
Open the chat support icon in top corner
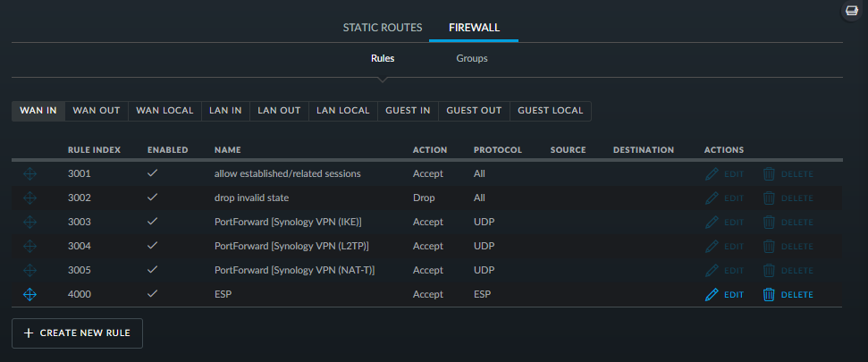click(850, 11)
